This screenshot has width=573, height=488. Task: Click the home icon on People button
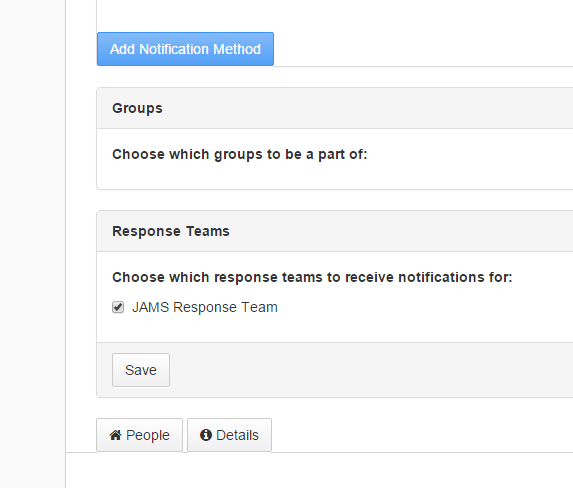(x=115, y=435)
